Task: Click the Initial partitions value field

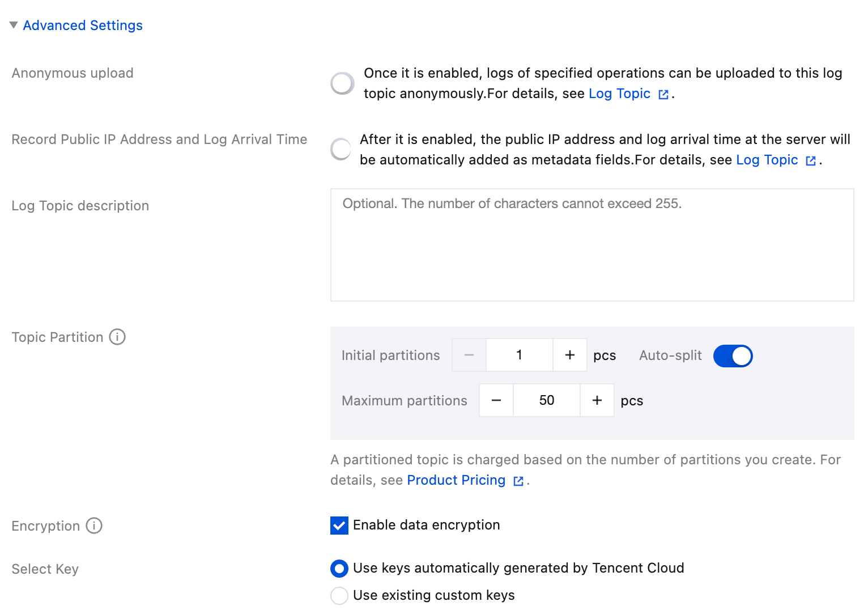Action: (x=520, y=355)
